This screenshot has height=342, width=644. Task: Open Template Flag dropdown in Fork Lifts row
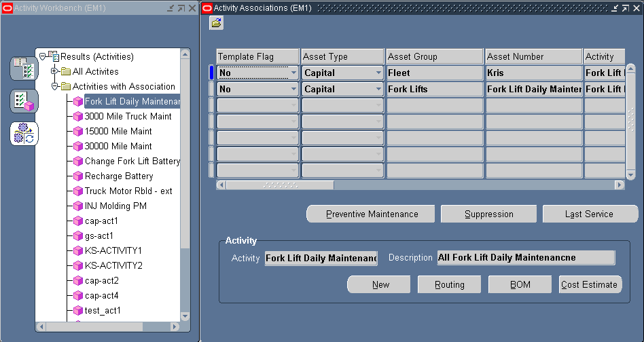[x=293, y=89]
